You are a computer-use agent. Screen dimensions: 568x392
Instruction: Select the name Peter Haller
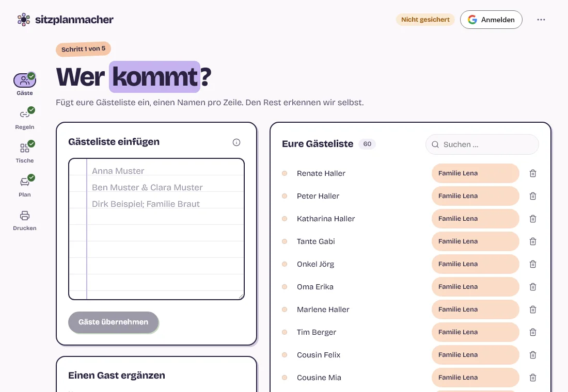pyautogui.click(x=318, y=196)
